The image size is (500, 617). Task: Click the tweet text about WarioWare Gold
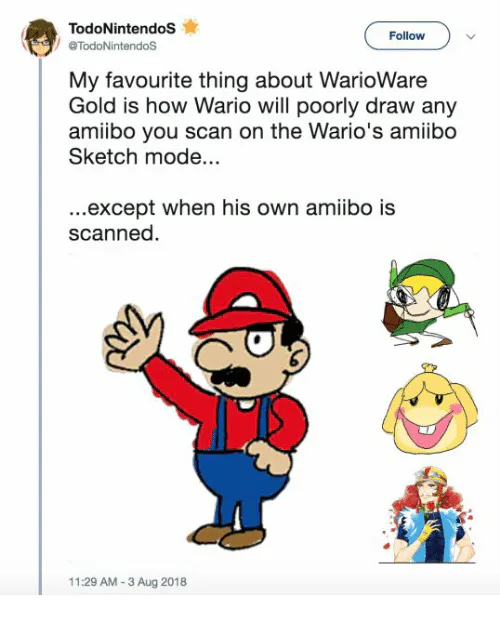coord(262,119)
